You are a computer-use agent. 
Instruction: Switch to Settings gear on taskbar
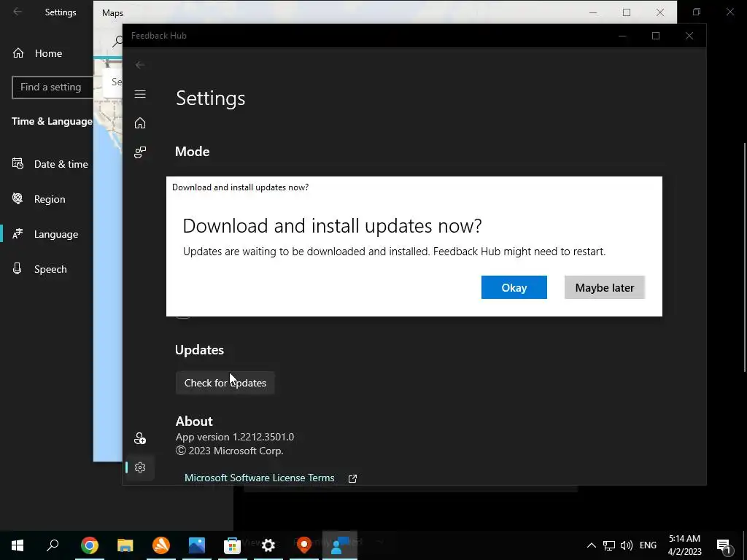pos(268,545)
